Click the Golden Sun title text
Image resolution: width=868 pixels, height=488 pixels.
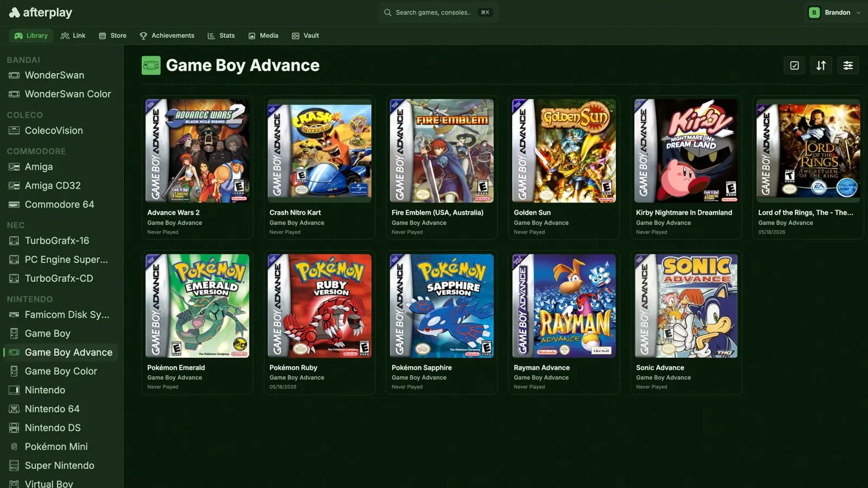coord(532,213)
